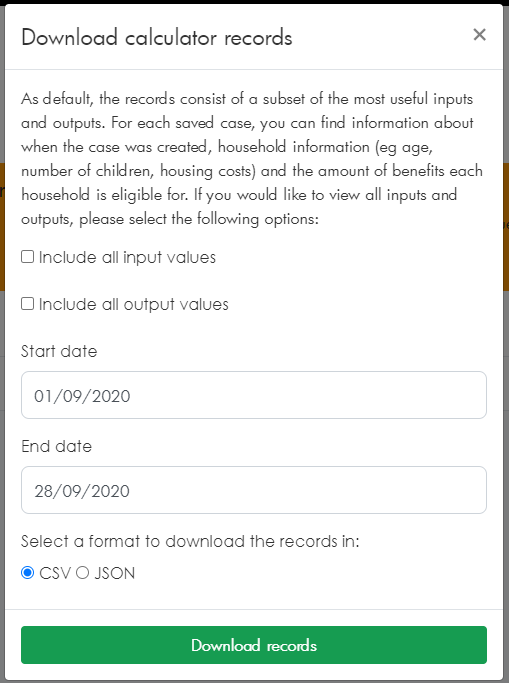Click the 'Include all output values' label text

tap(134, 304)
